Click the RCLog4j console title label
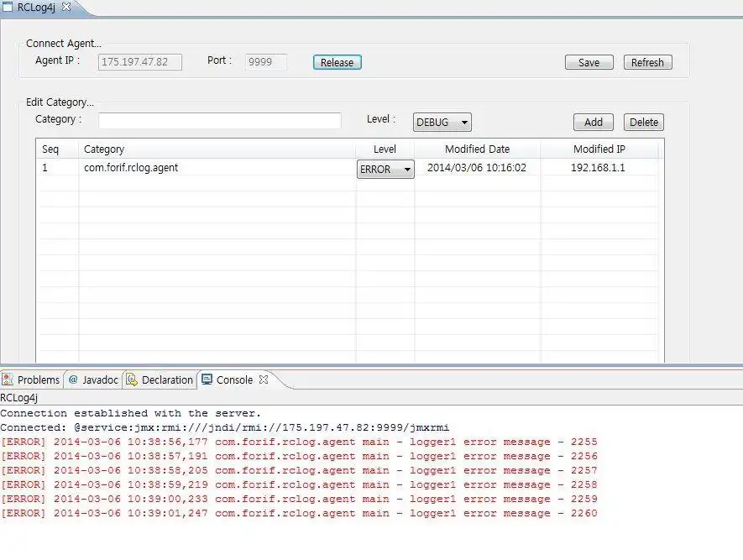Image resolution: width=743 pixels, height=560 pixels. pos(19,397)
